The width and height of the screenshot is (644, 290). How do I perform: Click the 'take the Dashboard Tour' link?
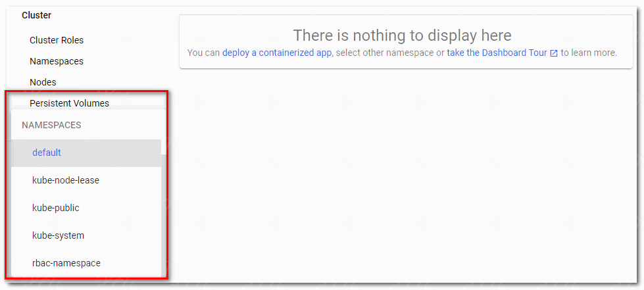click(x=497, y=53)
